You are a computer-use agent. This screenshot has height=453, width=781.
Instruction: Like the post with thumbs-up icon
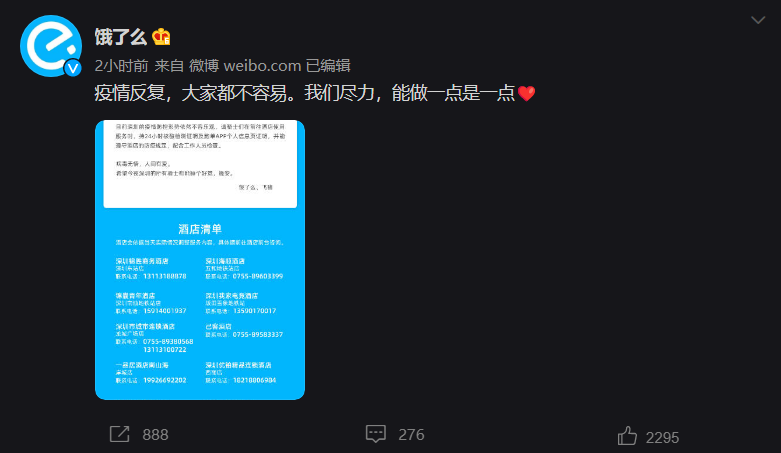click(628, 436)
